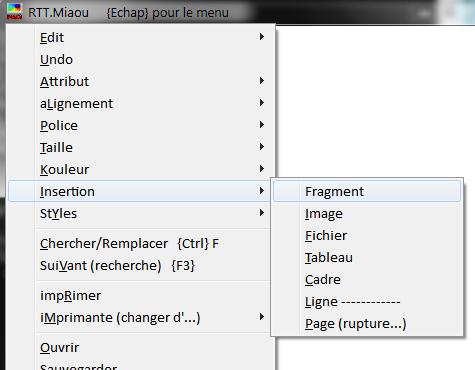This screenshot has height=370, width=475.
Task: Click the RTT.Miaou application icon
Action: tap(14, 12)
